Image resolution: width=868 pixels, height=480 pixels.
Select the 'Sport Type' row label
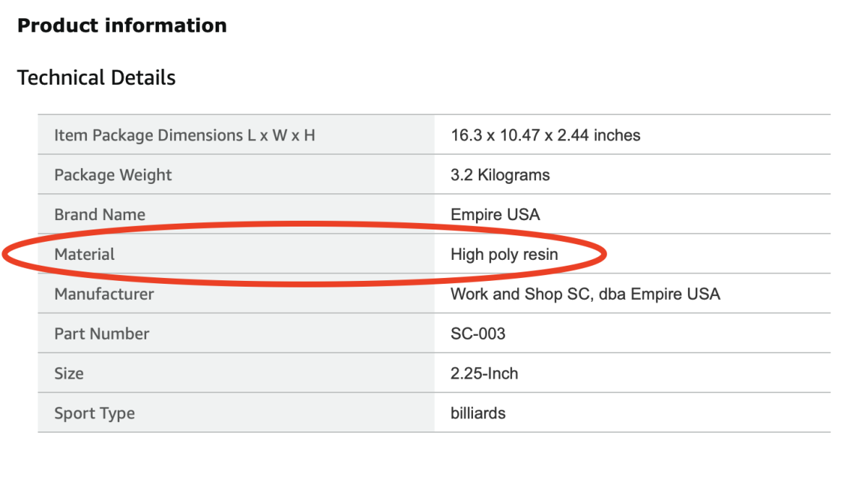tap(95, 414)
